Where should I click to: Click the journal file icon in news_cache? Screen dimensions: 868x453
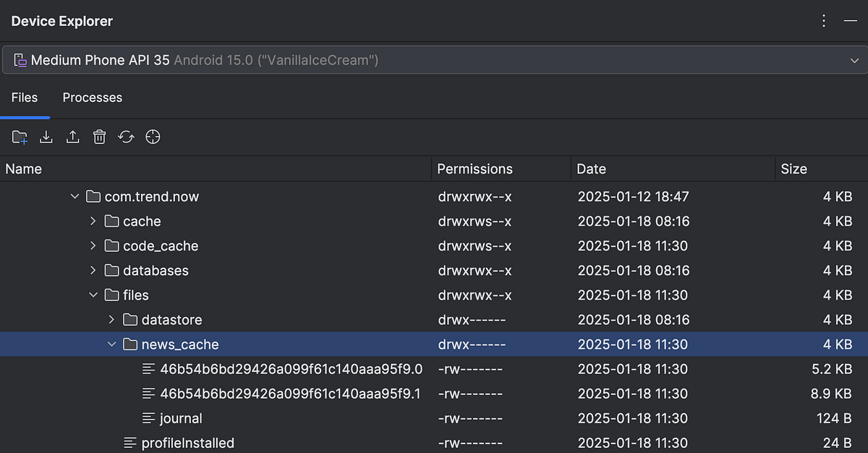149,418
